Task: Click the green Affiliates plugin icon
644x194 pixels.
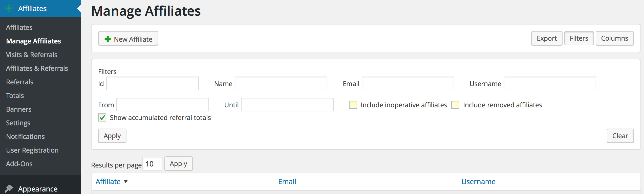Action: pyautogui.click(x=9, y=9)
